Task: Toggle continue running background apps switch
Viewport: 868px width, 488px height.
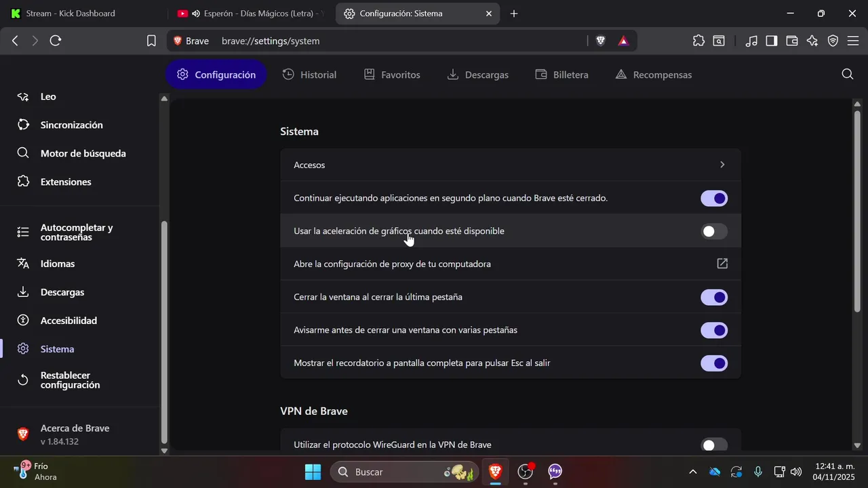Action: tap(714, 199)
